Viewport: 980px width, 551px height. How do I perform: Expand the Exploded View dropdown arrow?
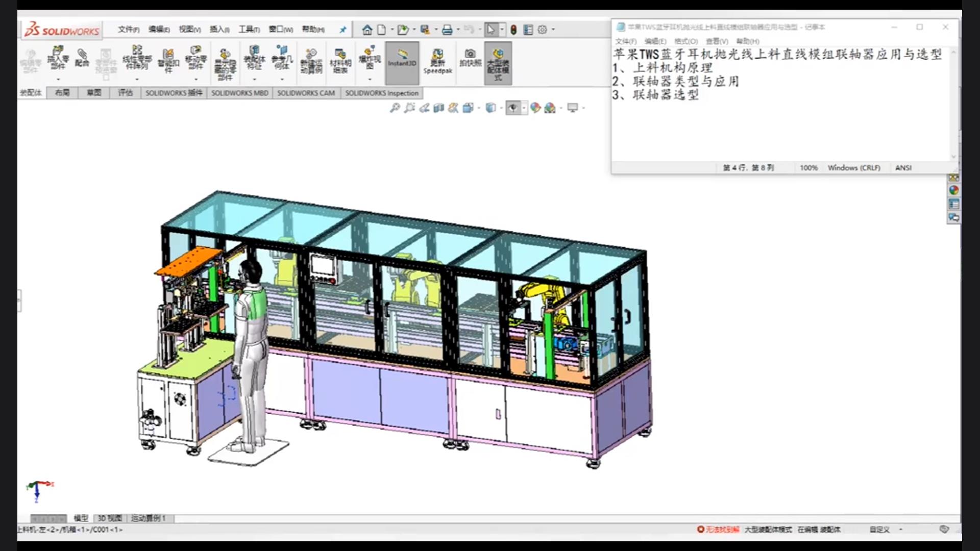click(370, 79)
